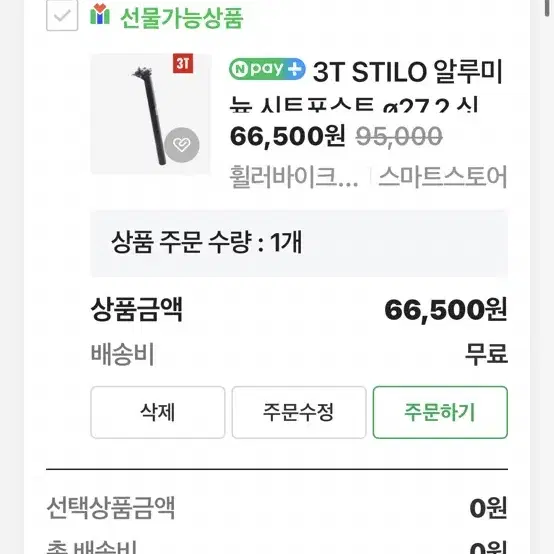554x554 pixels.
Task: Click the discounted price 66,500원
Action: [x=287, y=136]
